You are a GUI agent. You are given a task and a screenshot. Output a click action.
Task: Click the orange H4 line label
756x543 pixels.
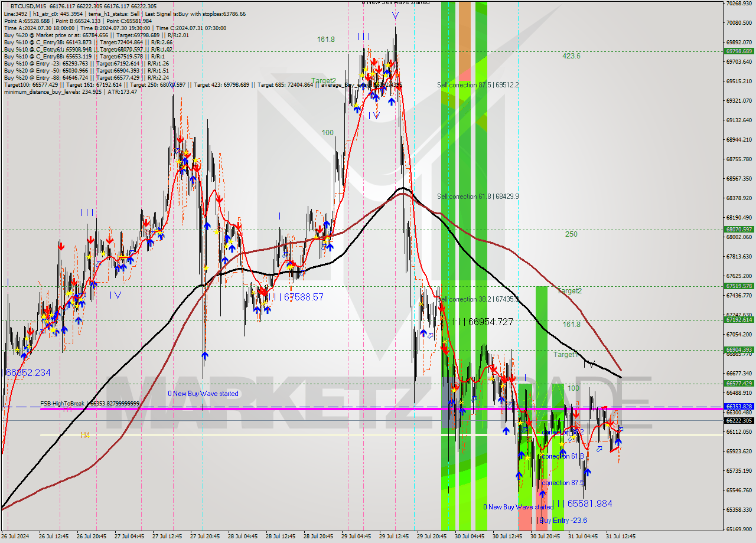[85, 435]
